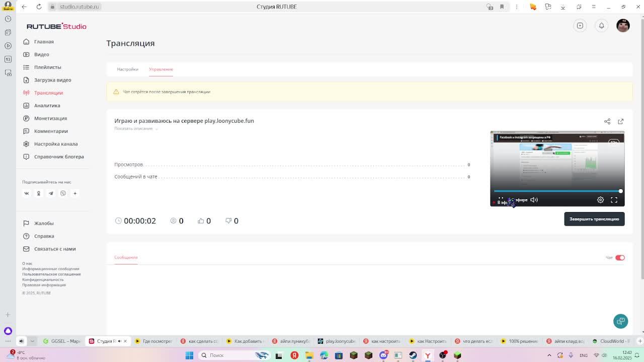The image size is (644, 362).
Task: Open the user profile avatar
Action: click(623, 26)
